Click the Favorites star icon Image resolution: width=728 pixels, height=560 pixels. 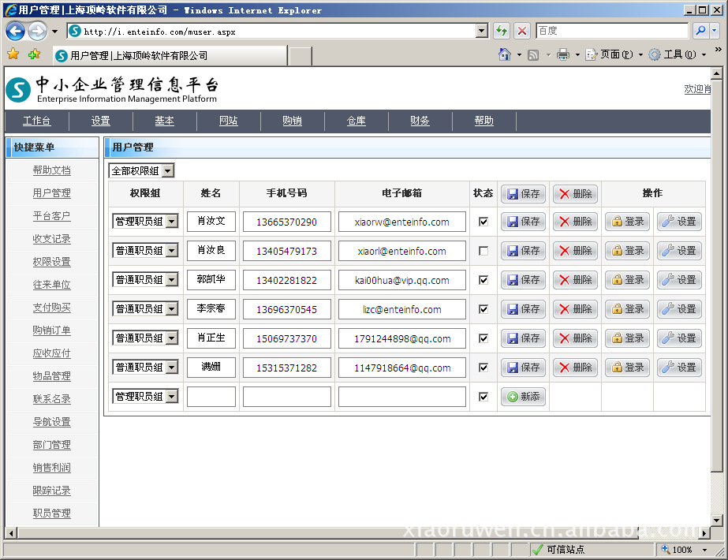[13, 54]
